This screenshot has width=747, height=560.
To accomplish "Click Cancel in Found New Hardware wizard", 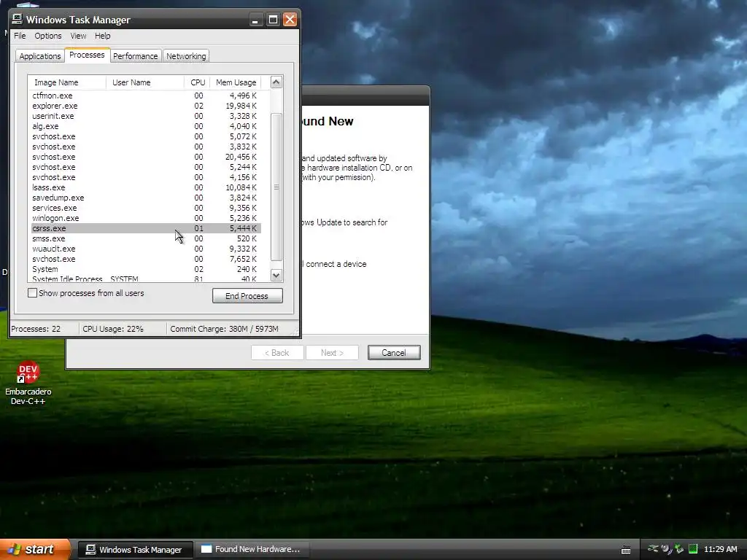I will point(394,353).
